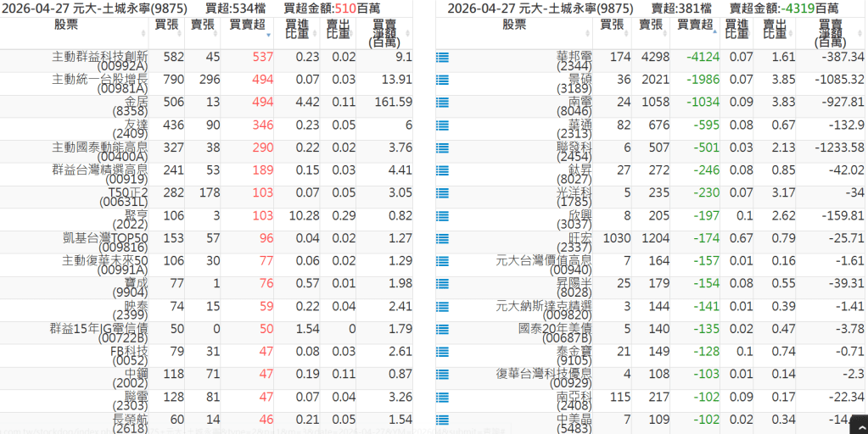The image size is (868, 434).
Task: Sort left table by 買張 column header
Action: point(166,25)
